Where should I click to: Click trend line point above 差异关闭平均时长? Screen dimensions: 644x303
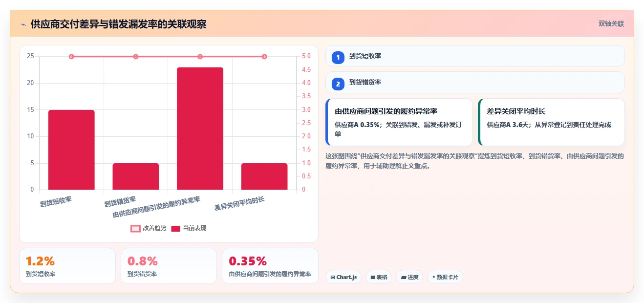click(264, 57)
